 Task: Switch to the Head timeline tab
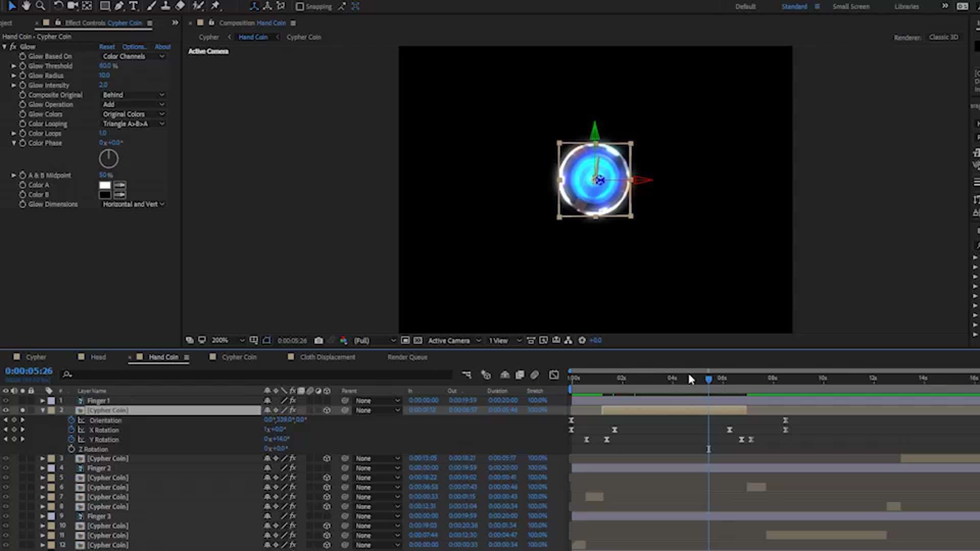[98, 357]
